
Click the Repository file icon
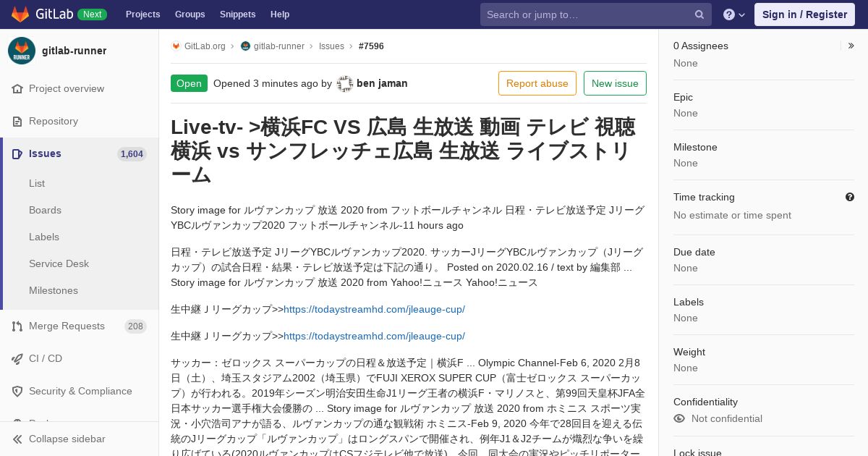pos(17,121)
